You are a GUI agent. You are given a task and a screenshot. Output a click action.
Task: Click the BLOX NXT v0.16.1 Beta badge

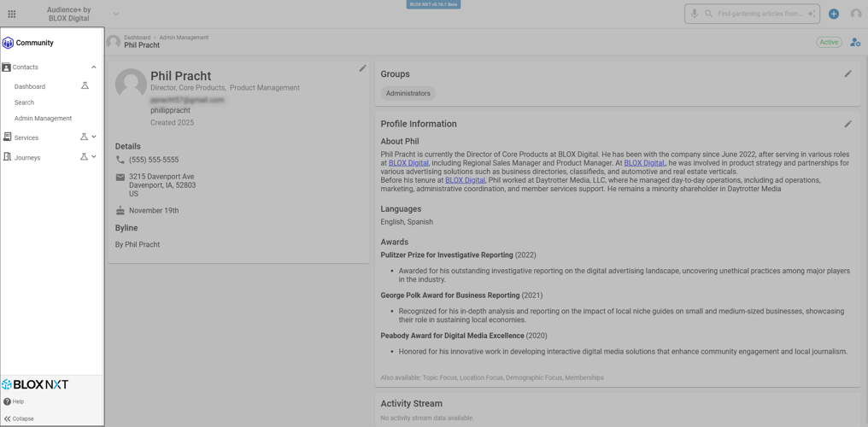434,4
